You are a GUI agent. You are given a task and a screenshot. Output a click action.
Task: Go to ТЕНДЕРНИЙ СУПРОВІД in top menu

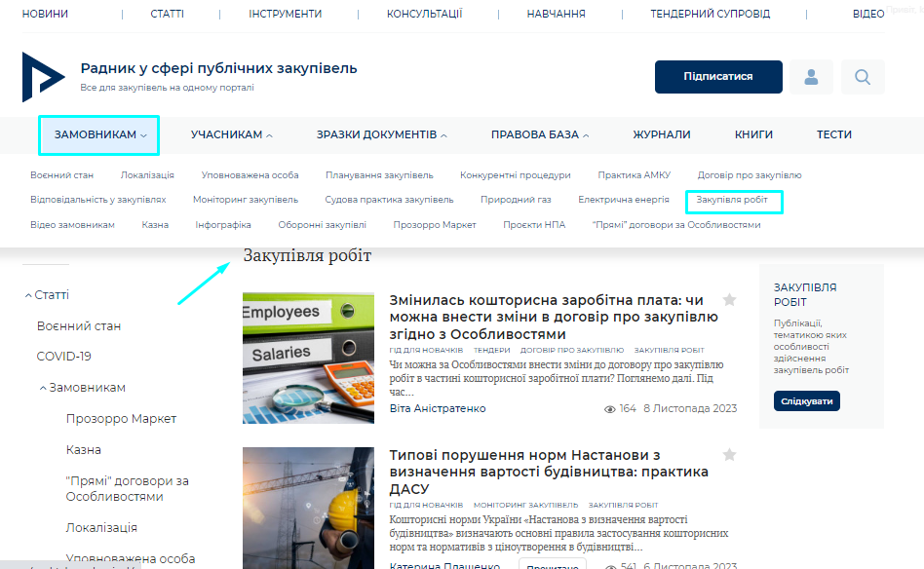pyautogui.click(x=710, y=14)
